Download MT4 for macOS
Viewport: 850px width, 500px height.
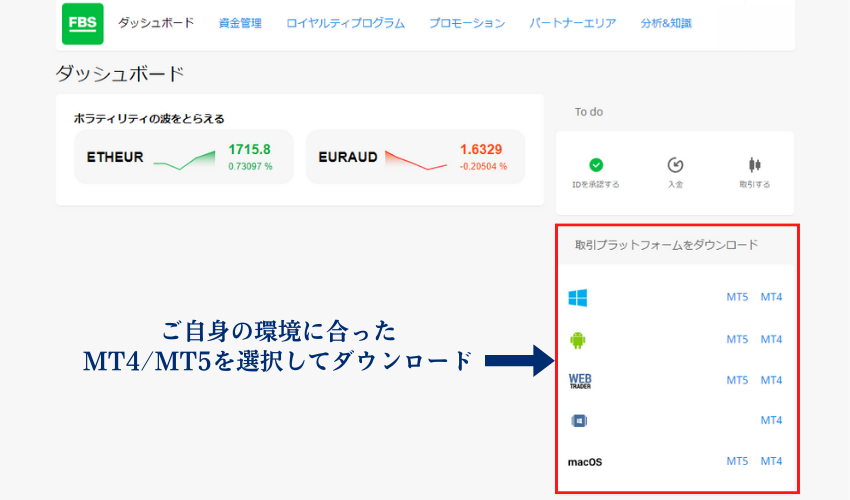pyautogui.click(x=771, y=461)
